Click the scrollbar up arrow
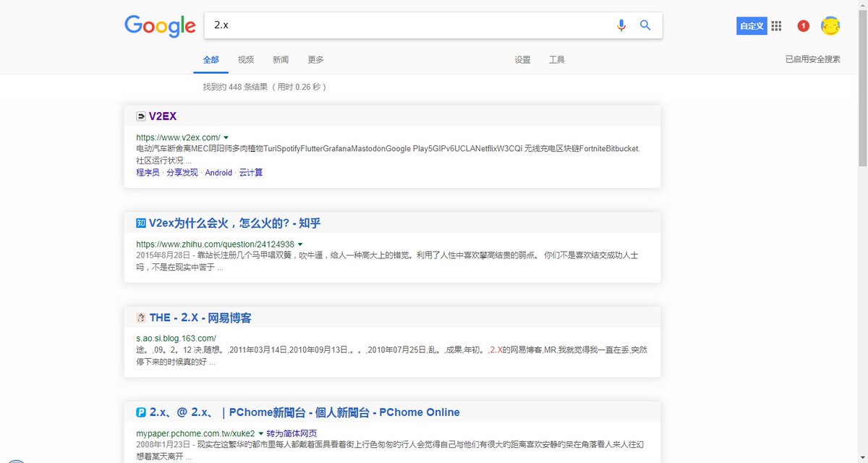 pyautogui.click(x=861, y=5)
